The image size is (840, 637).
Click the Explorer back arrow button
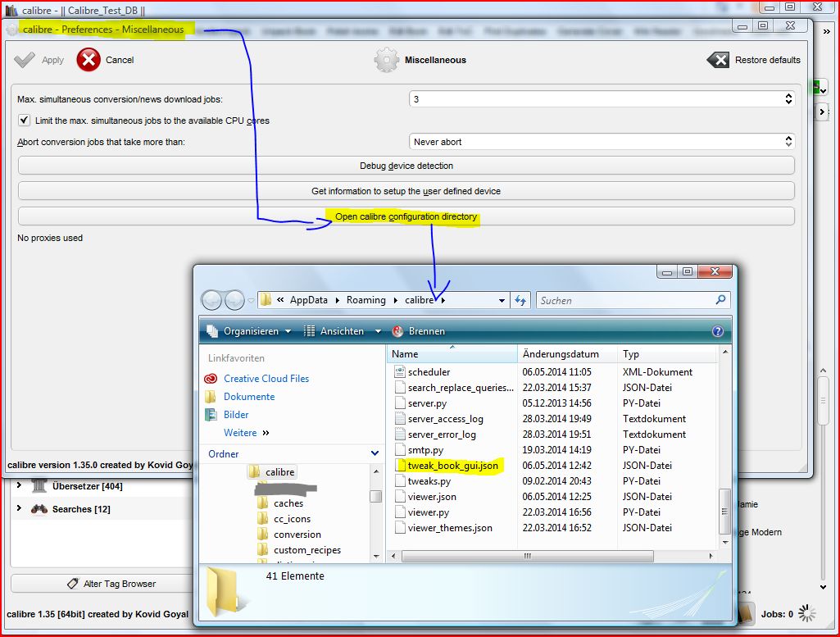coord(211,300)
